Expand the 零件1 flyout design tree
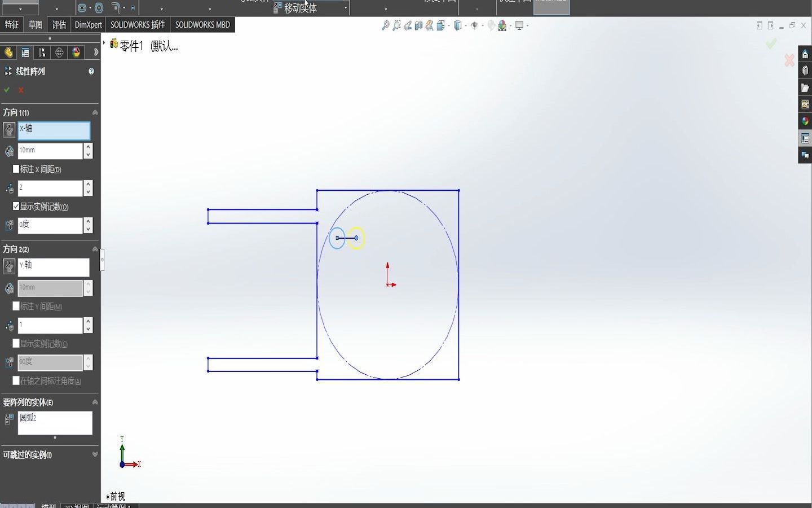 (x=104, y=43)
